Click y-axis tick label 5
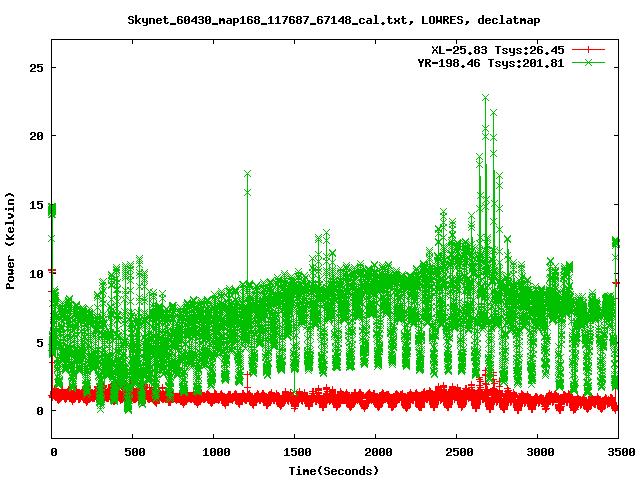Screen dimensions: 640x480 pyautogui.click(x=40, y=343)
